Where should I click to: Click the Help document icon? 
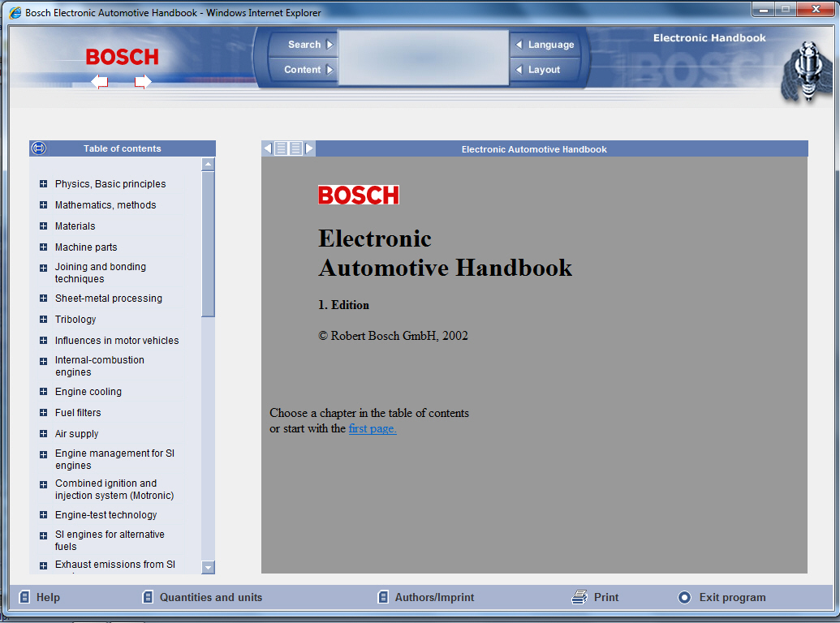point(24,597)
